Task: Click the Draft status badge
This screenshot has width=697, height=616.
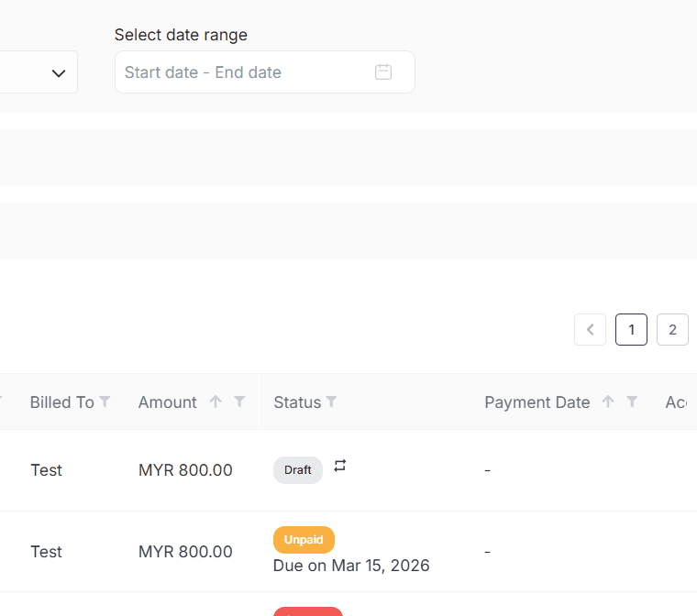Action: (297, 470)
